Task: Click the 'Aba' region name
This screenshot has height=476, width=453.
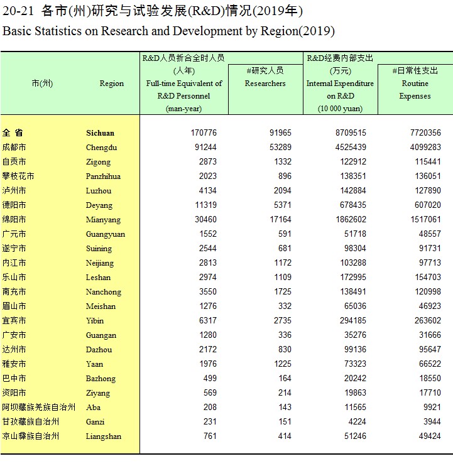Action: tap(93, 408)
